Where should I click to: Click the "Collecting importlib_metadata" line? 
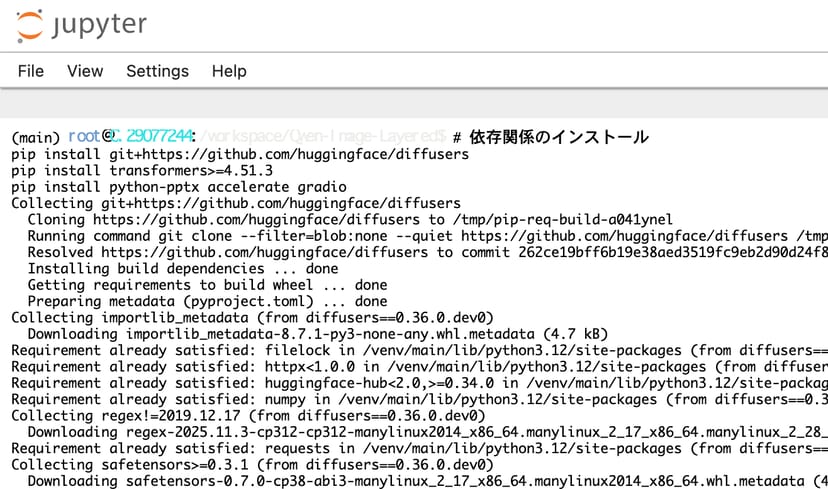pos(250,318)
